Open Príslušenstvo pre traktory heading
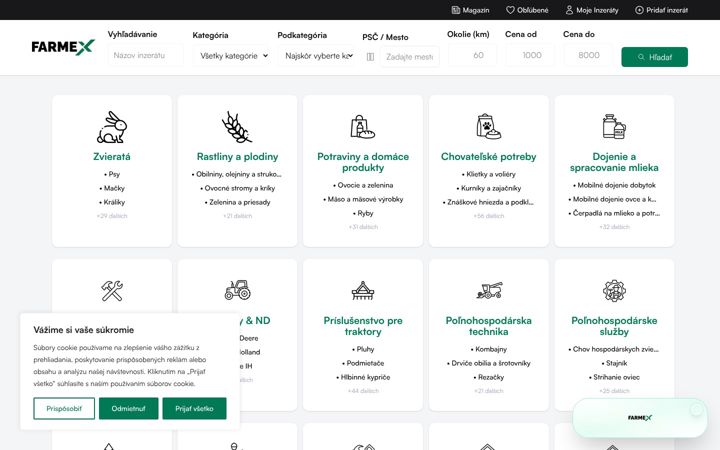Image resolution: width=720 pixels, height=450 pixels. [363, 326]
